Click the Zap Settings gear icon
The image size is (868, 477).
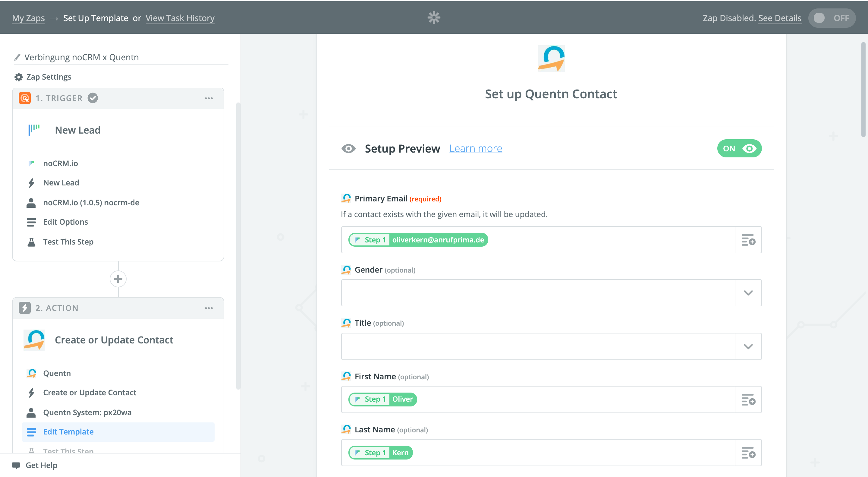[18, 77]
